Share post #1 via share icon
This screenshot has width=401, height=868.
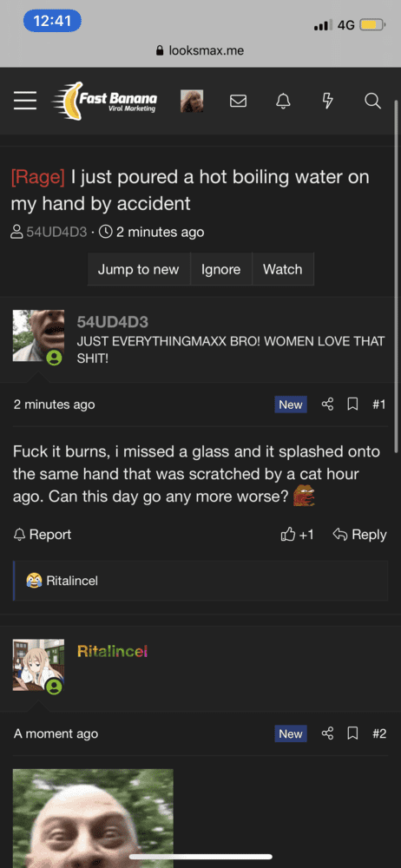pos(327,404)
